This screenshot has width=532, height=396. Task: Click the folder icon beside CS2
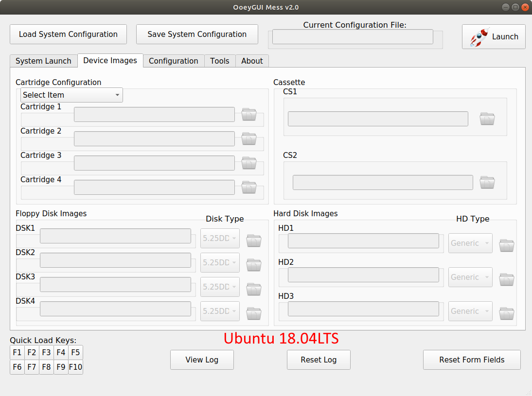click(x=487, y=183)
